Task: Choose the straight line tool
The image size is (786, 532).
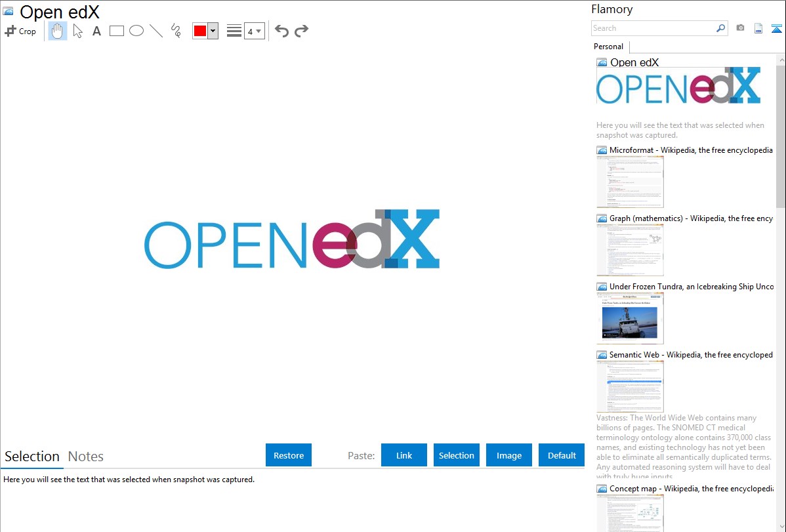Action: (156, 31)
